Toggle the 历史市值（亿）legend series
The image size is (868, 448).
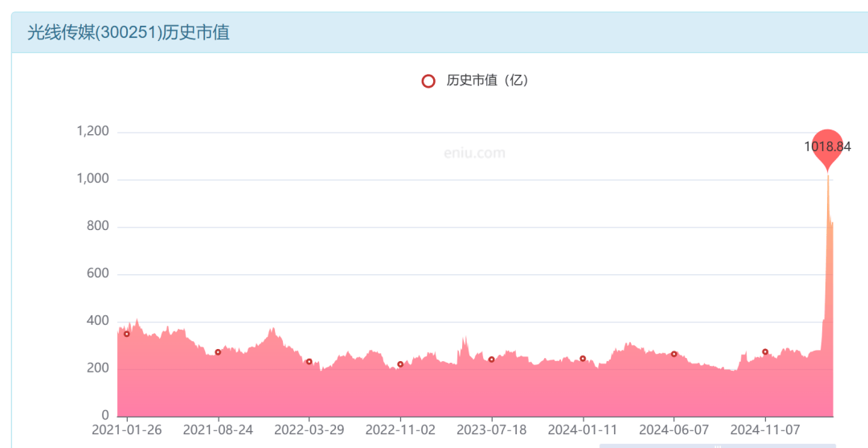point(475,81)
